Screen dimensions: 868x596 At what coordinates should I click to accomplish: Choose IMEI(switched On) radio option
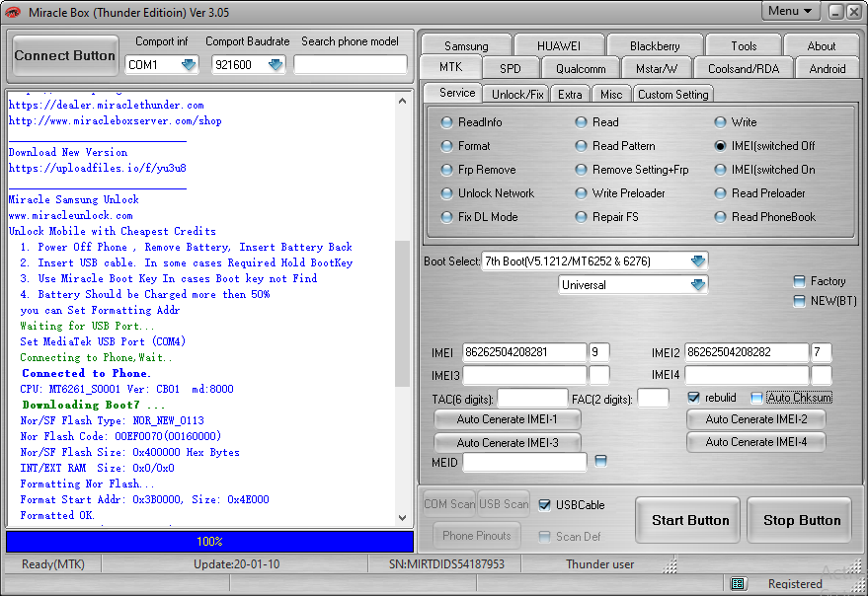click(765, 170)
